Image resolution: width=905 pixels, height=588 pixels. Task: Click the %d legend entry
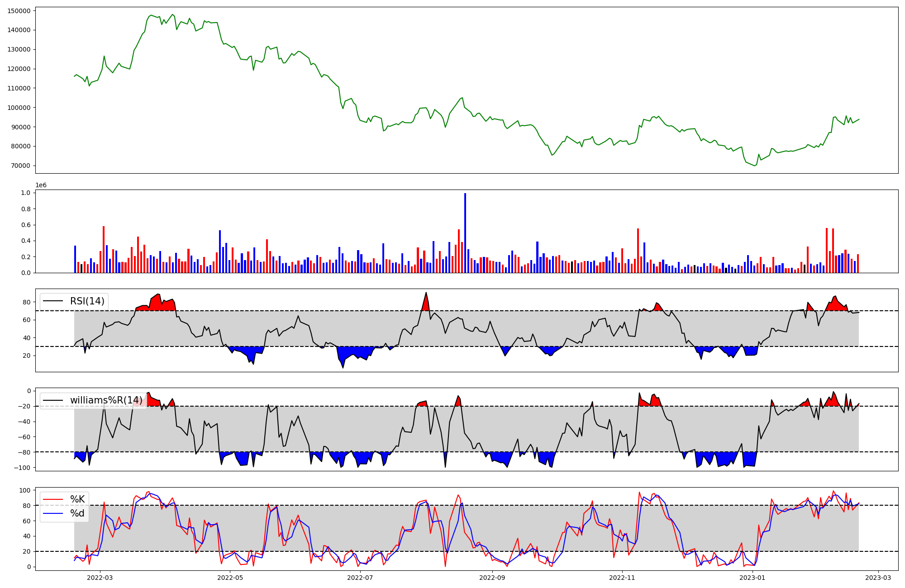tap(77, 513)
